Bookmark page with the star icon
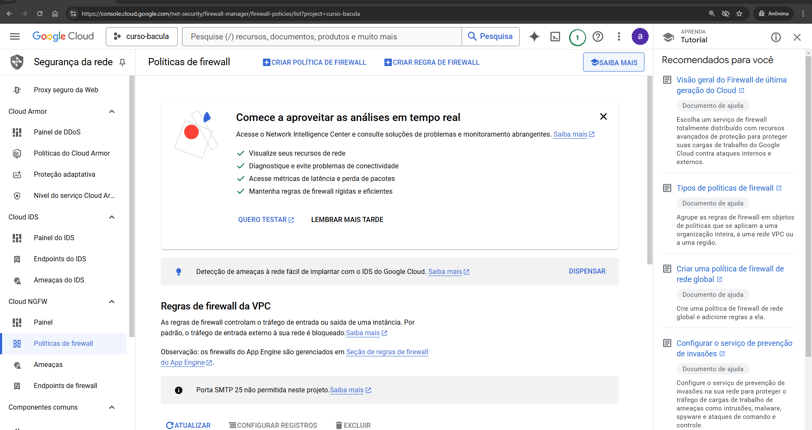812x430 pixels. (x=739, y=13)
